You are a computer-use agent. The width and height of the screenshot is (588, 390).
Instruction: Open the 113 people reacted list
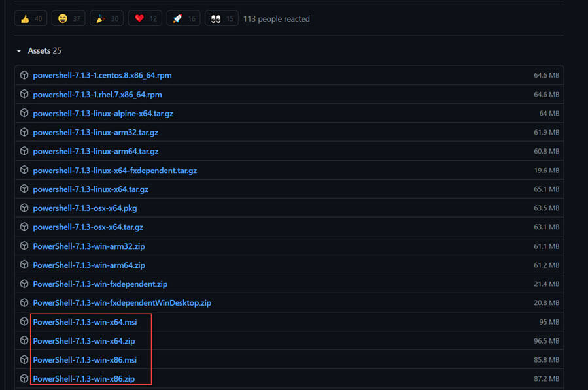pyautogui.click(x=277, y=19)
